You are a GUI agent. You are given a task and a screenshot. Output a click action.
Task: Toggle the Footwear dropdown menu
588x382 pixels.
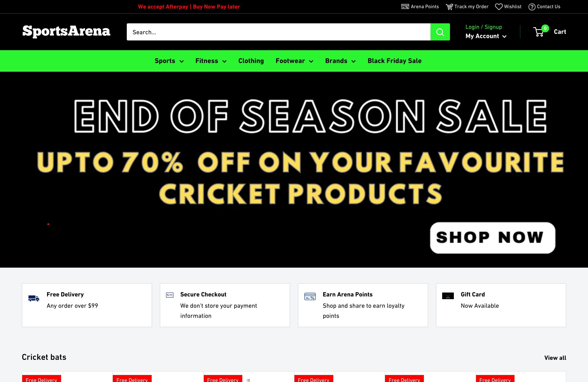pyautogui.click(x=294, y=61)
